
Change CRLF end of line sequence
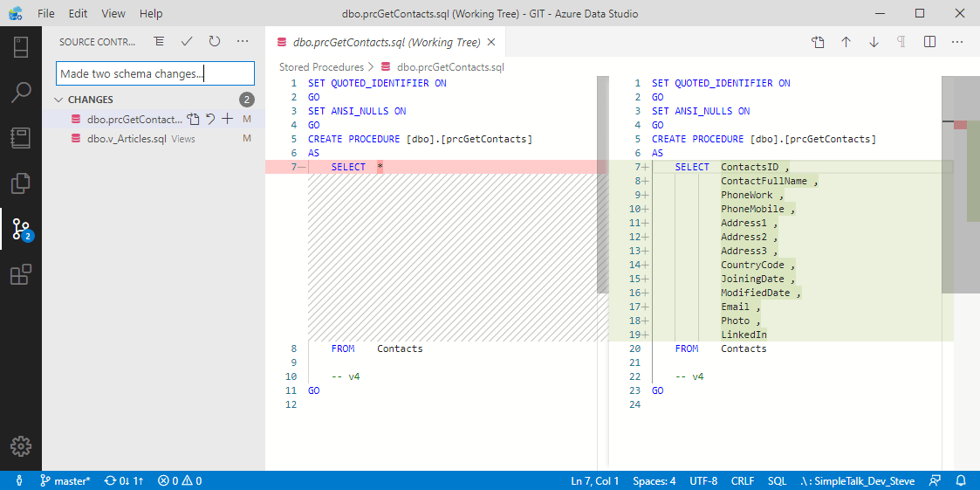744,480
